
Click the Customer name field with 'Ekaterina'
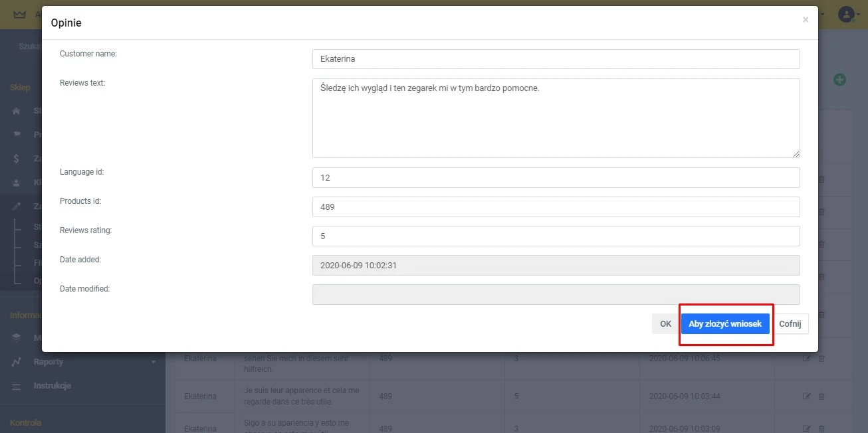click(556, 59)
